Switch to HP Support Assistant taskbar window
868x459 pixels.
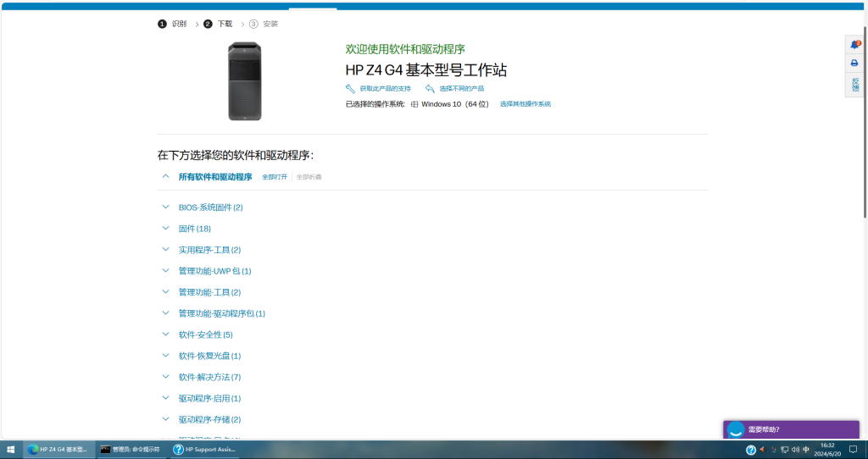(x=206, y=450)
